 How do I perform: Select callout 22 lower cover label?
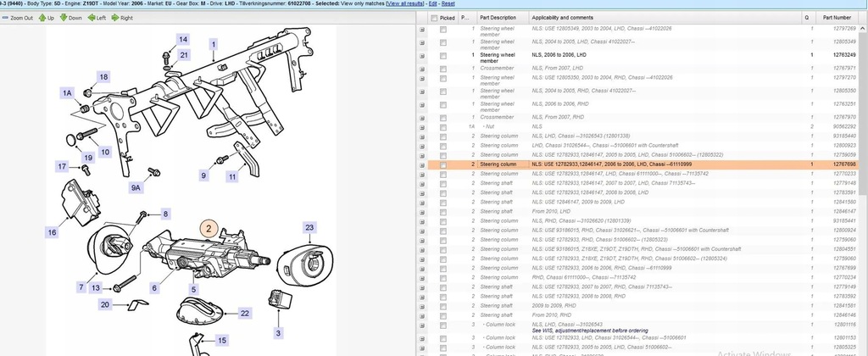pyautogui.click(x=245, y=314)
